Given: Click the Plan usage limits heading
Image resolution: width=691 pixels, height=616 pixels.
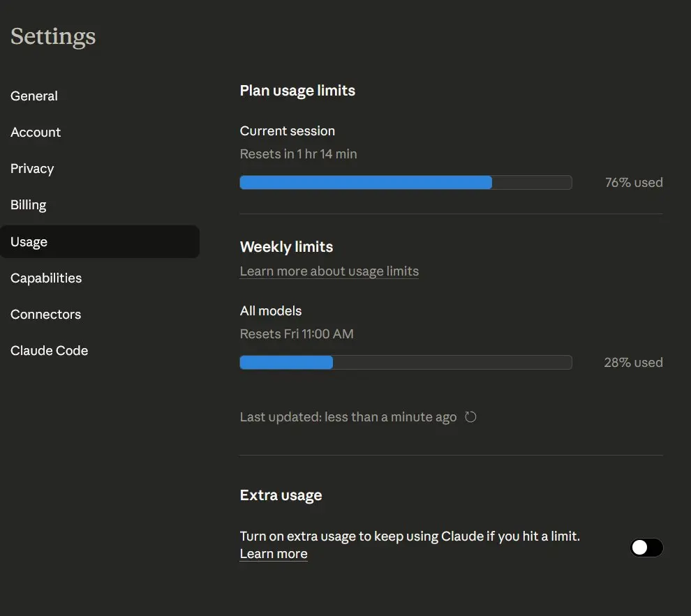Looking at the screenshot, I should pyautogui.click(x=297, y=91).
